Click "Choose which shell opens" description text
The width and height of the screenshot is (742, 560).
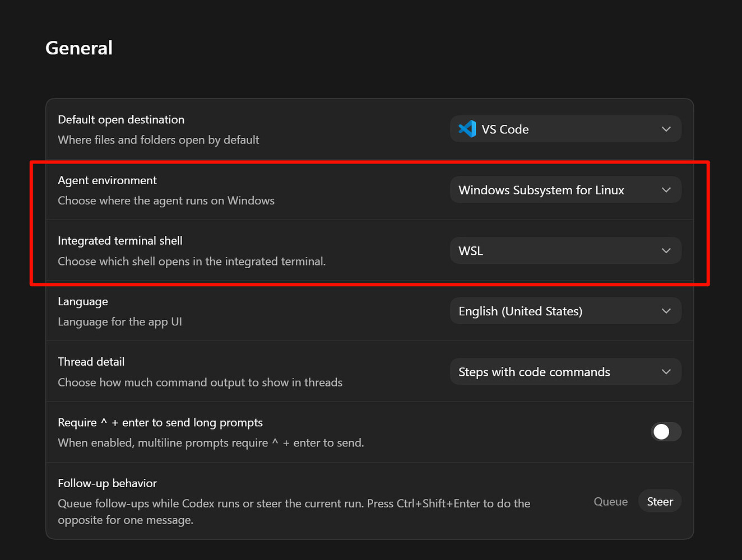(x=192, y=262)
